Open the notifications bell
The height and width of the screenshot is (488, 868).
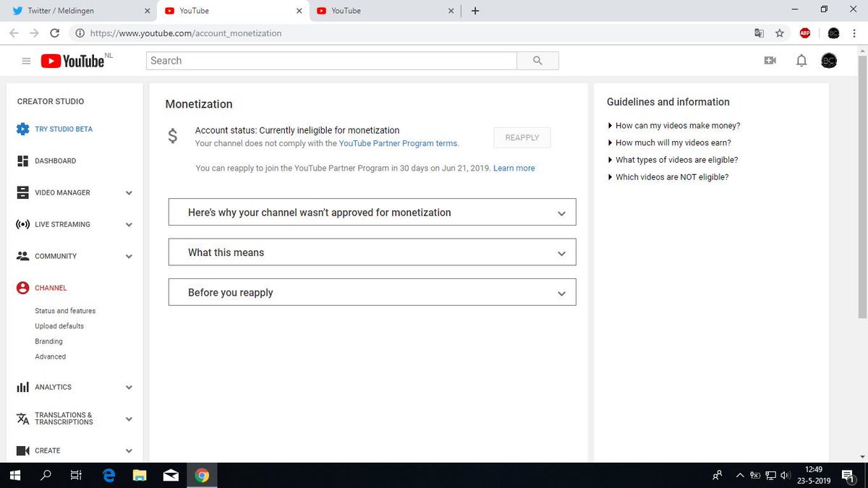pyautogui.click(x=801, y=61)
